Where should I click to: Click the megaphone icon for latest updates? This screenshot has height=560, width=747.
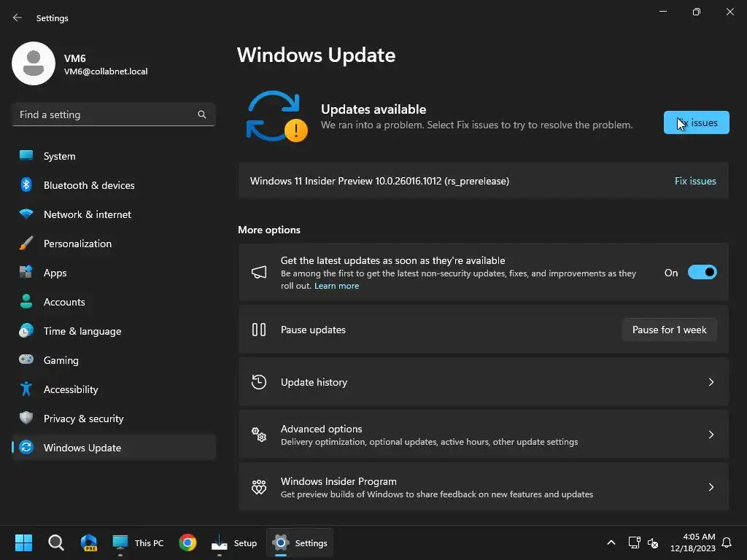pos(259,273)
